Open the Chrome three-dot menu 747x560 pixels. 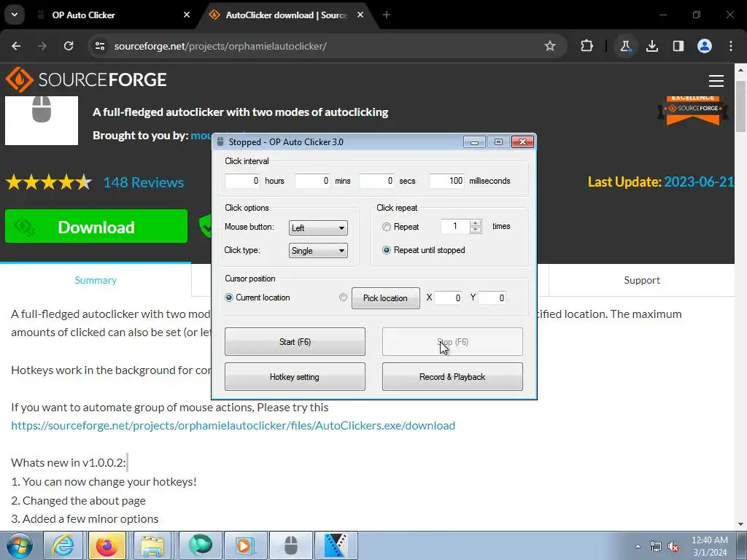click(731, 46)
